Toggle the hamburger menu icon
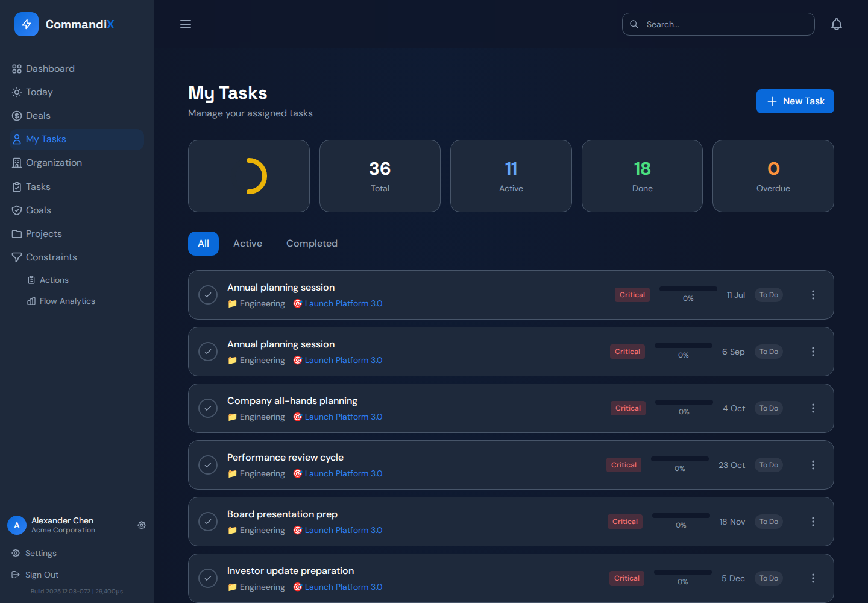The height and width of the screenshot is (603, 868). [186, 24]
